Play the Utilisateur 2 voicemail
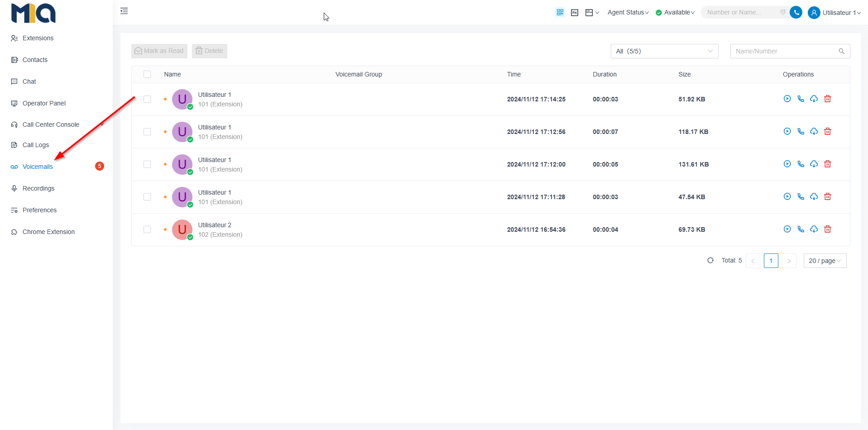Screen dimensions: 868x430 click(787, 229)
